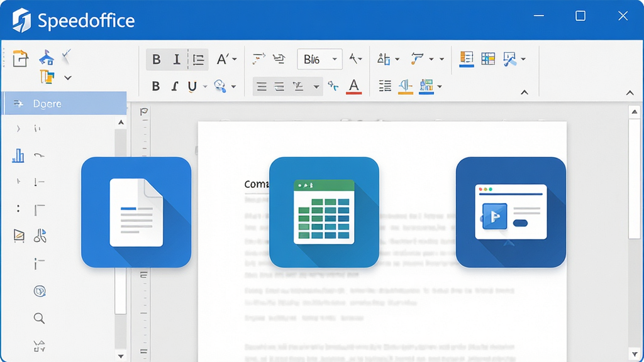Click the 'Coma' heading in the document
Image resolution: width=644 pixels, height=362 pixels.
[x=257, y=184]
